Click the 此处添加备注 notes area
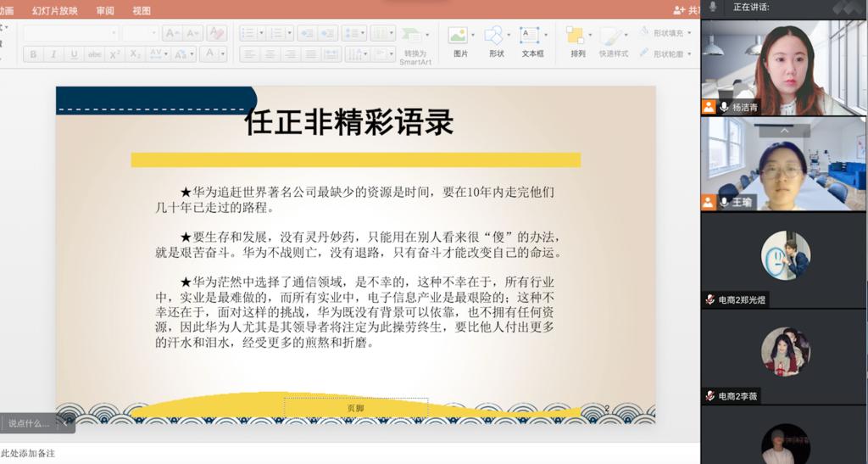The width and height of the screenshot is (868, 464). click(28, 454)
